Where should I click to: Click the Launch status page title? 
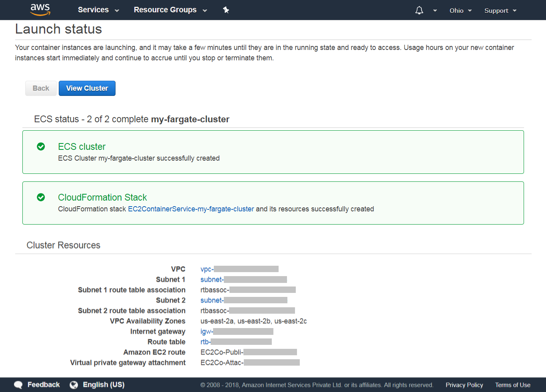click(x=58, y=29)
